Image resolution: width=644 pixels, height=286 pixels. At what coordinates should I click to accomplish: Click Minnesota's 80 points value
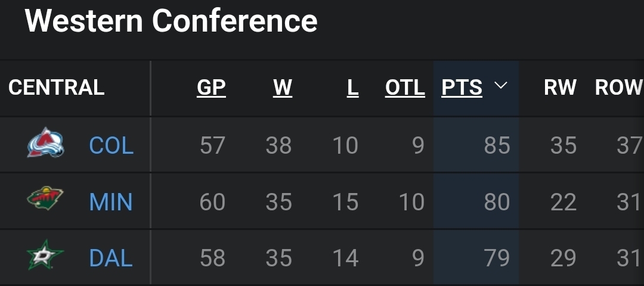(x=497, y=202)
